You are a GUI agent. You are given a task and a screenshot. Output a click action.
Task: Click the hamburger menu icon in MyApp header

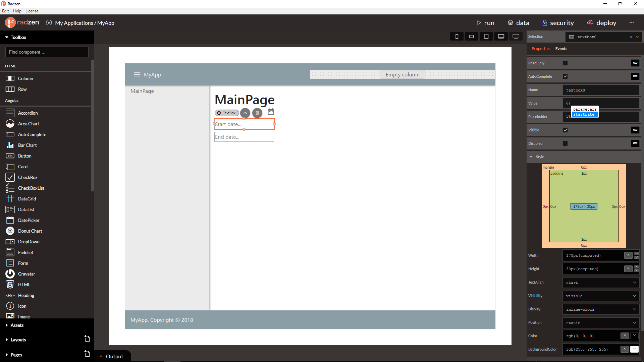pyautogui.click(x=137, y=74)
